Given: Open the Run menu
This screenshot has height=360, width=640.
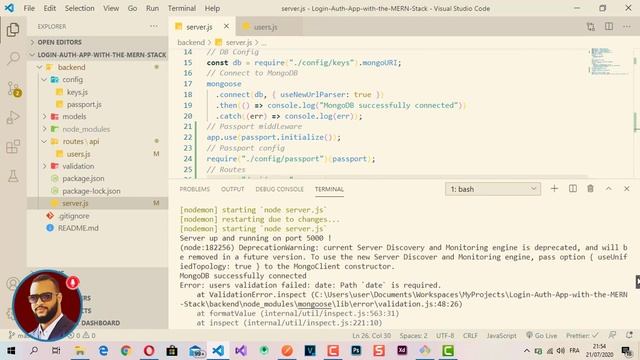Looking at the screenshot, I should (152, 8).
